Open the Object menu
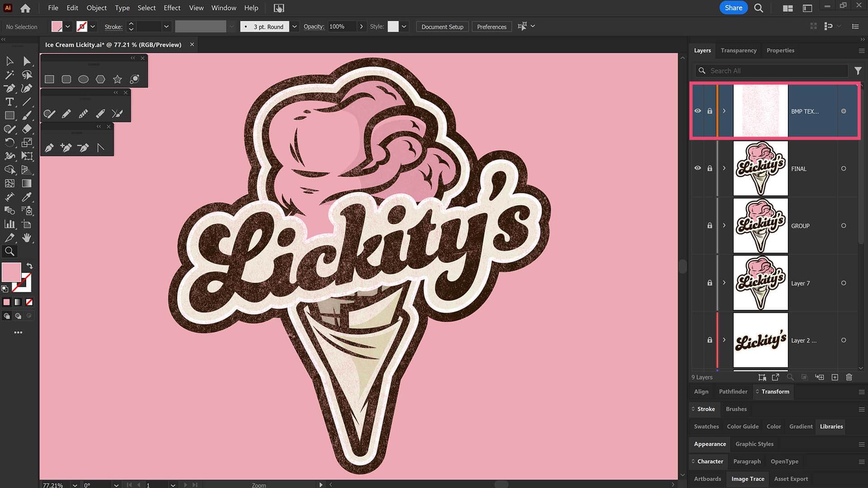 (x=96, y=8)
